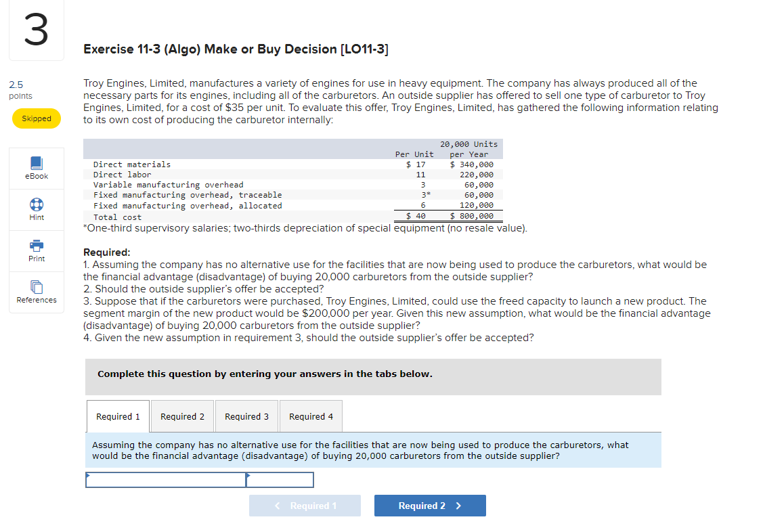Click the $ 40 per unit total
This screenshot has height=532, width=763.
click(x=416, y=216)
